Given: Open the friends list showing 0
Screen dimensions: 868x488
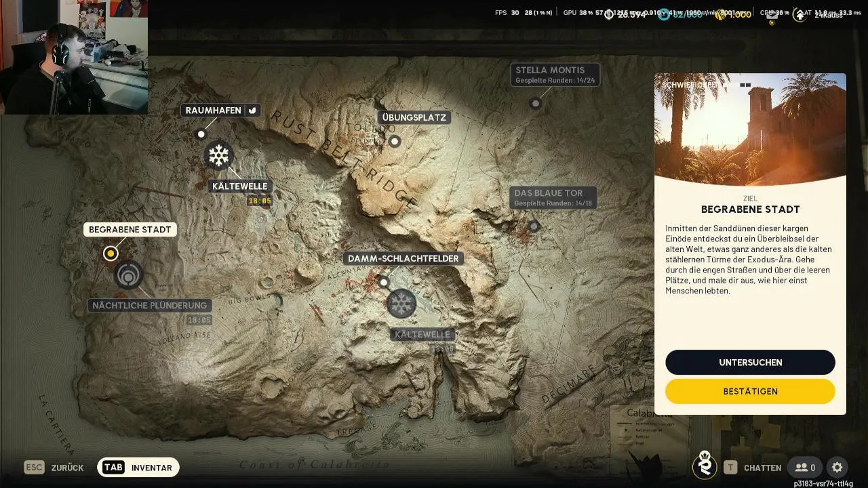Looking at the screenshot, I should pos(806,468).
